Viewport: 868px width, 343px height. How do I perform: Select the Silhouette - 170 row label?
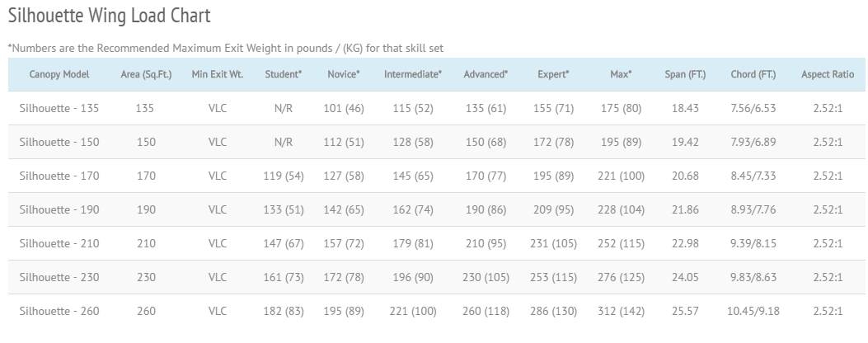click(x=59, y=176)
